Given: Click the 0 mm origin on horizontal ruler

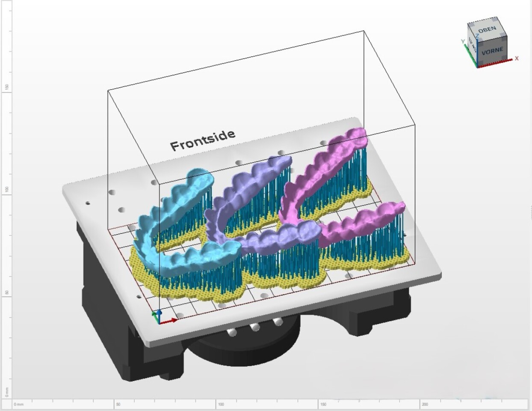Looking at the screenshot, I should pyautogui.click(x=18, y=404).
